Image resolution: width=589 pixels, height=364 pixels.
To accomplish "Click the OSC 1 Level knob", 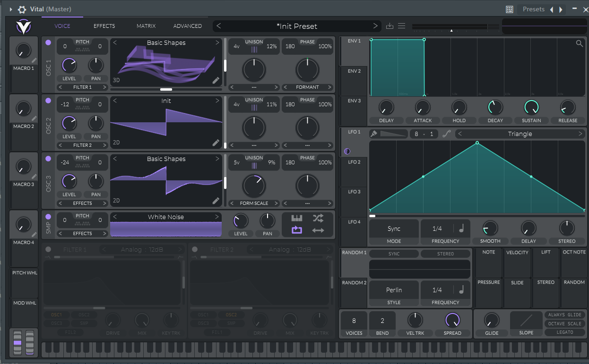I will pos(69,65).
